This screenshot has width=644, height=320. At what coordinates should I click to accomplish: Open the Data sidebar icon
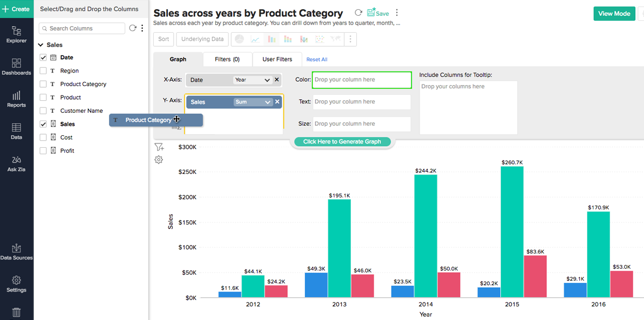coord(16,131)
